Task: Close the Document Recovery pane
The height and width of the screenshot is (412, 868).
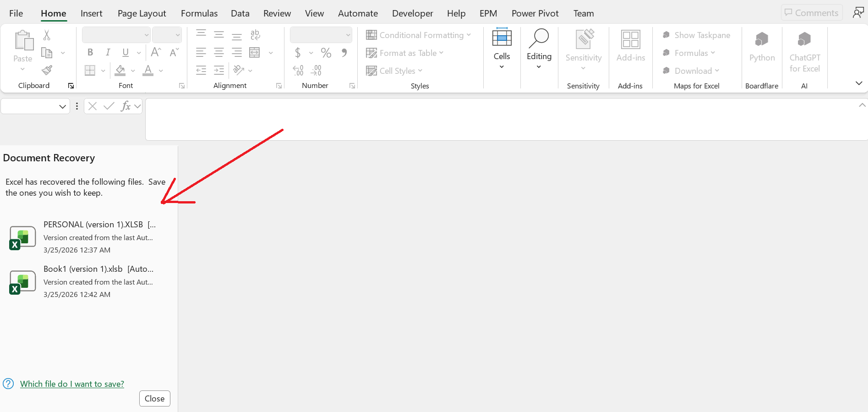Action: [155, 399]
